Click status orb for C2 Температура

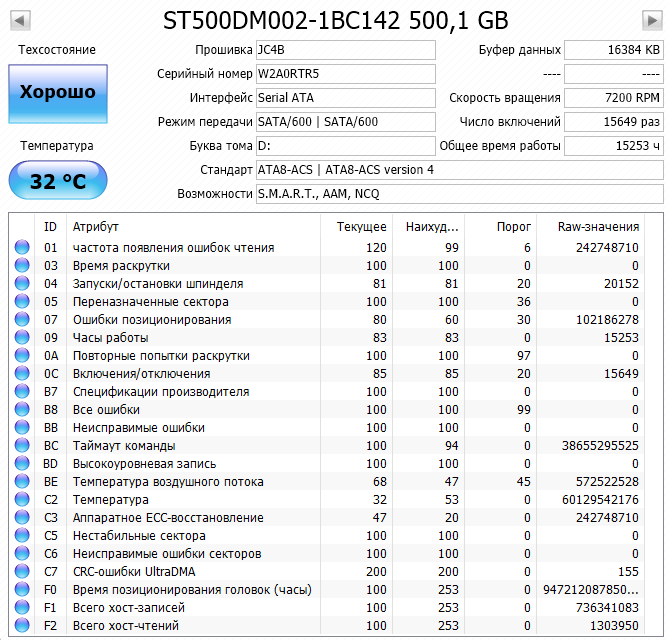pyautogui.click(x=22, y=499)
